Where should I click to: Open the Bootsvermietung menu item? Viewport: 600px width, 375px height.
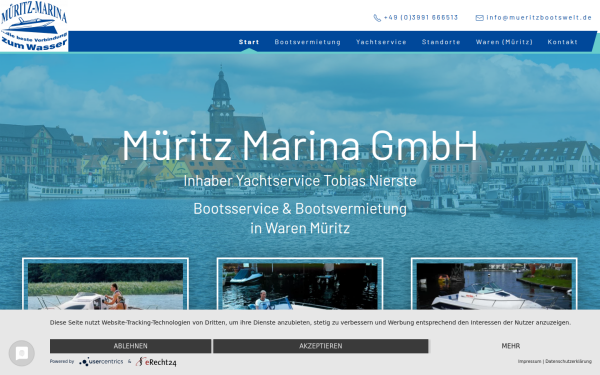pyautogui.click(x=308, y=42)
